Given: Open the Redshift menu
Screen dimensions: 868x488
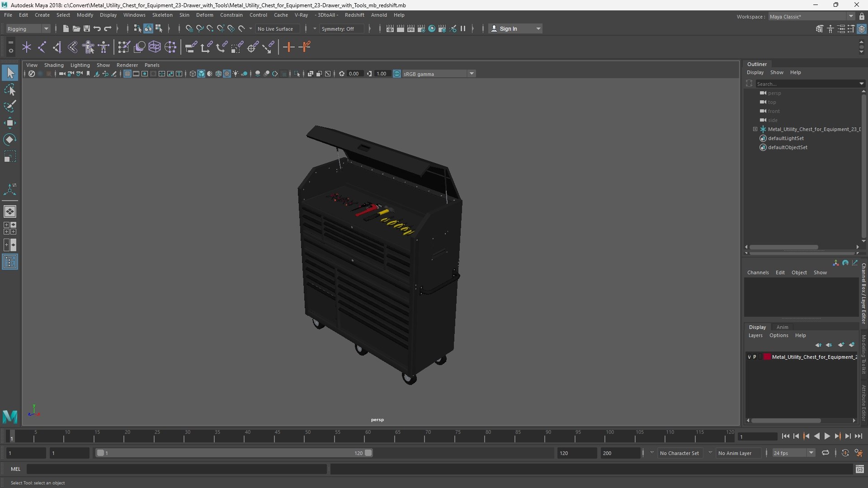Looking at the screenshot, I should pos(354,15).
